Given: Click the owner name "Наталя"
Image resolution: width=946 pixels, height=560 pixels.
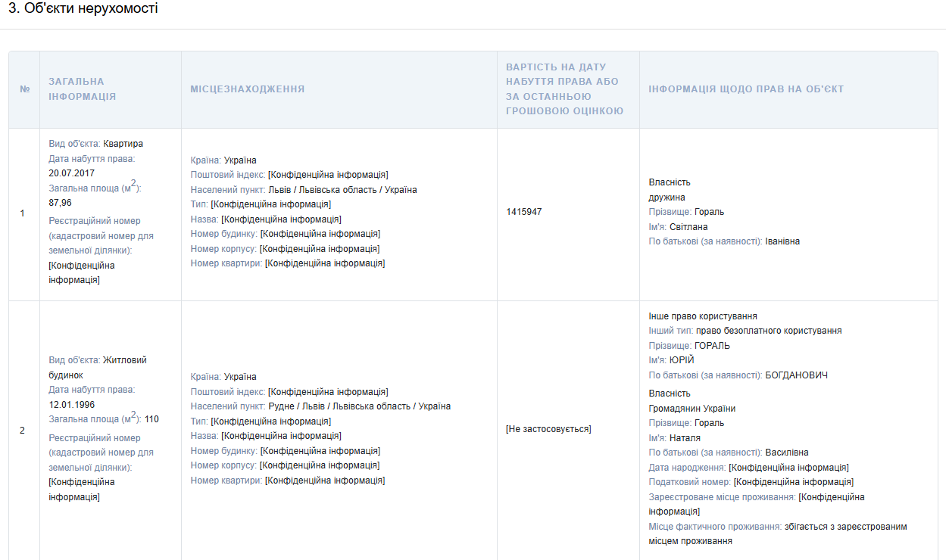Looking at the screenshot, I should point(685,438).
